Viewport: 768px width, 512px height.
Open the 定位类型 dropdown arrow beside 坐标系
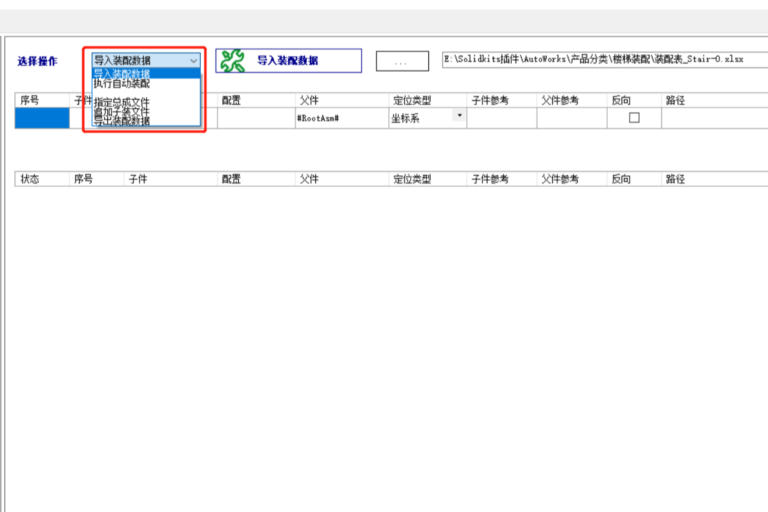coord(459,115)
